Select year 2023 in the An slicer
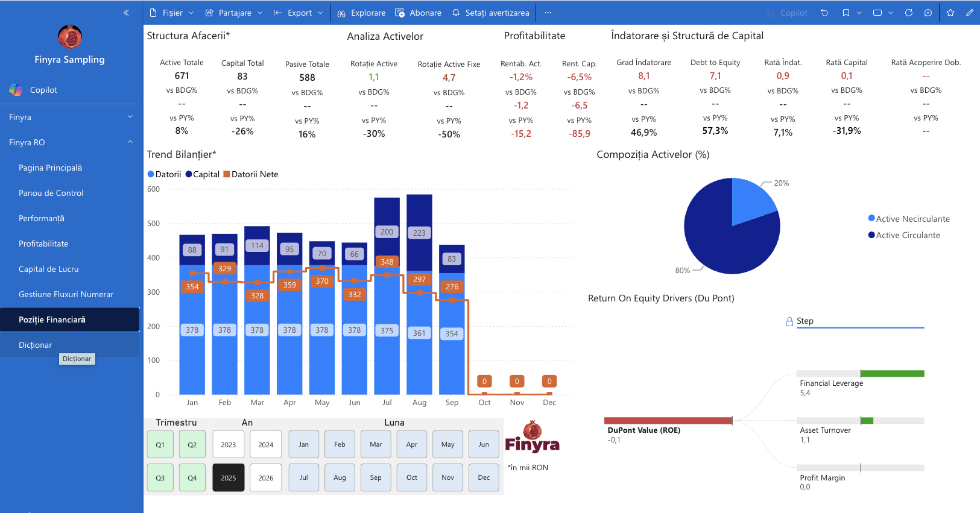The image size is (980, 513). point(229,444)
